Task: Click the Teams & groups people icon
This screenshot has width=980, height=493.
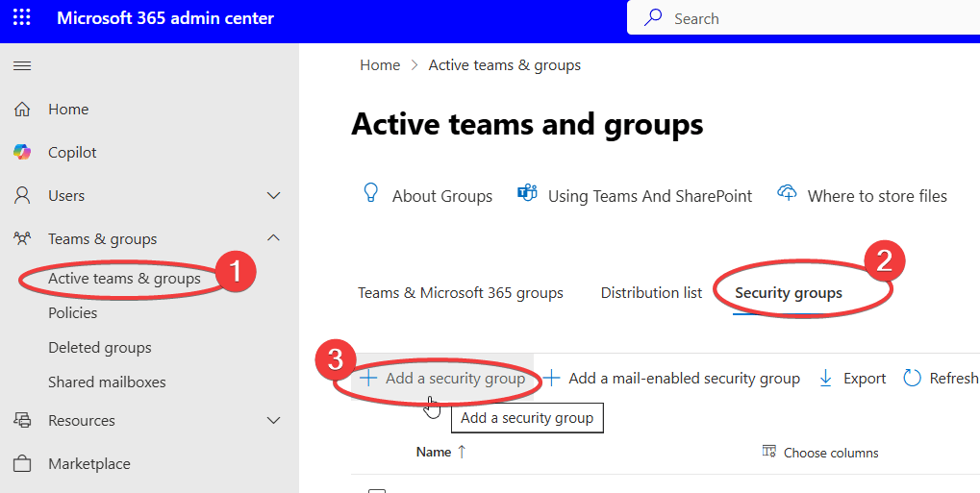Action: tap(22, 238)
